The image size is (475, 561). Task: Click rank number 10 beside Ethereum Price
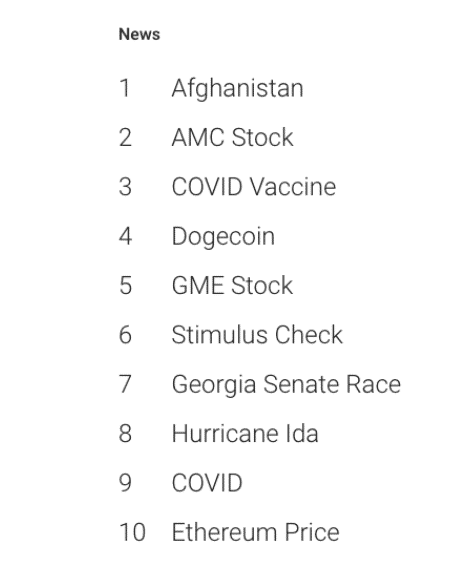point(132,532)
